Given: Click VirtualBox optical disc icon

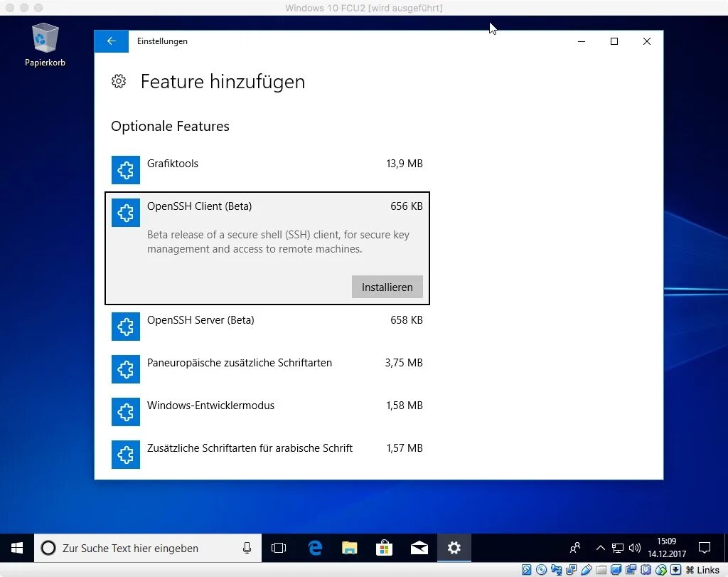Looking at the screenshot, I should click(541, 570).
